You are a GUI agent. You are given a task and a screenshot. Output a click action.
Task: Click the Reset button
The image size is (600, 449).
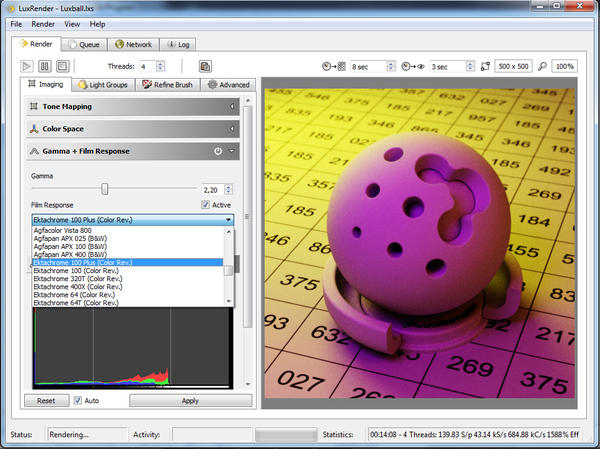point(46,400)
